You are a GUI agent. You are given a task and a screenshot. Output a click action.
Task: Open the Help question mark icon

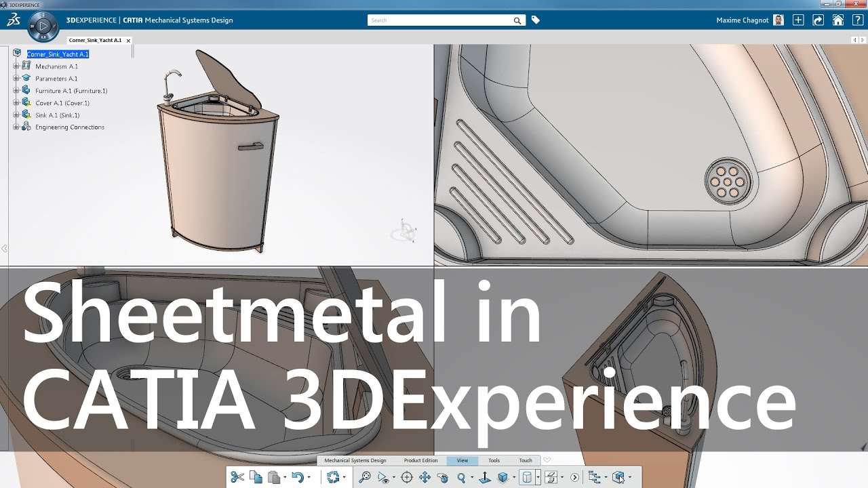(x=858, y=20)
